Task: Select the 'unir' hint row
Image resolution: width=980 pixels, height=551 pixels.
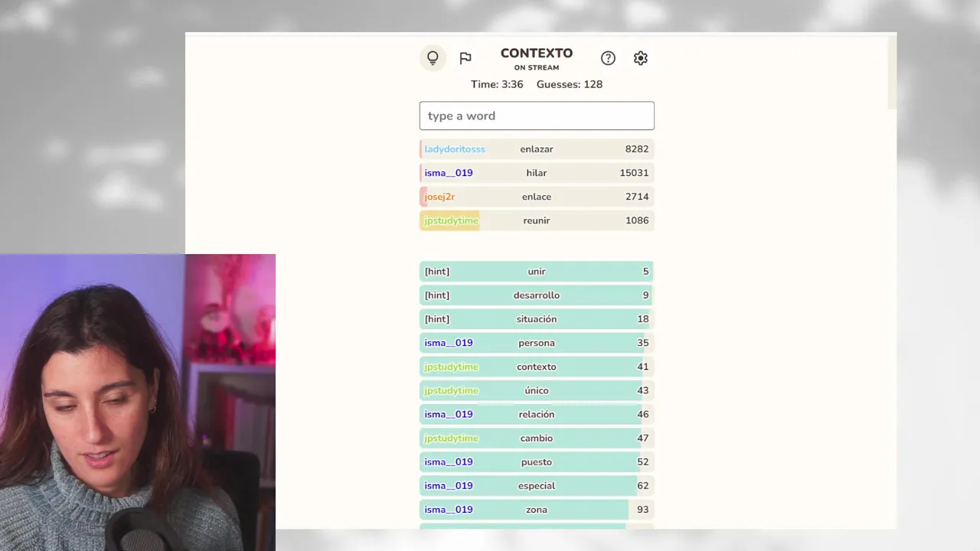Action: point(537,272)
